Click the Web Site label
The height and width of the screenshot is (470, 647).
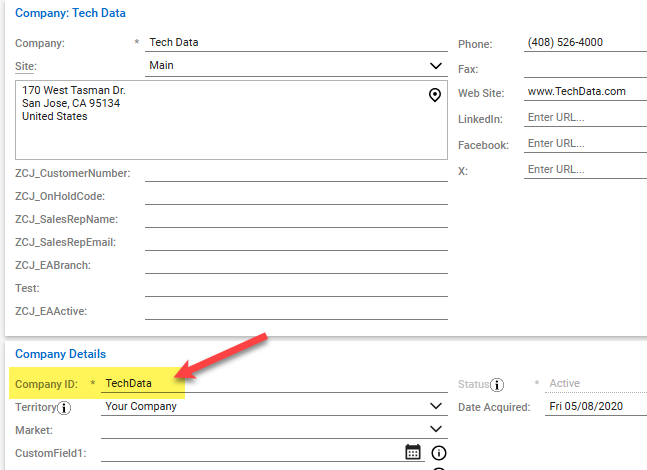(x=481, y=93)
